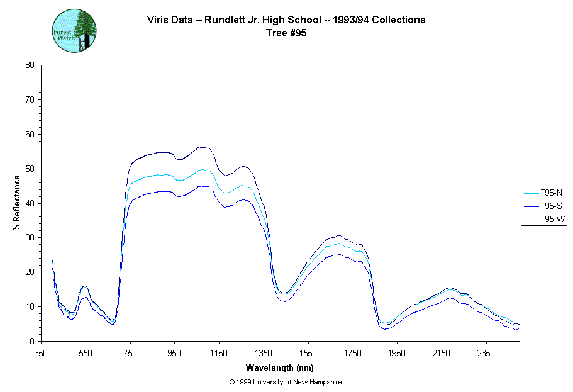Click the 20 tick on the y-axis
This screenshot has height=392, width=573.
tap(30, 272)
